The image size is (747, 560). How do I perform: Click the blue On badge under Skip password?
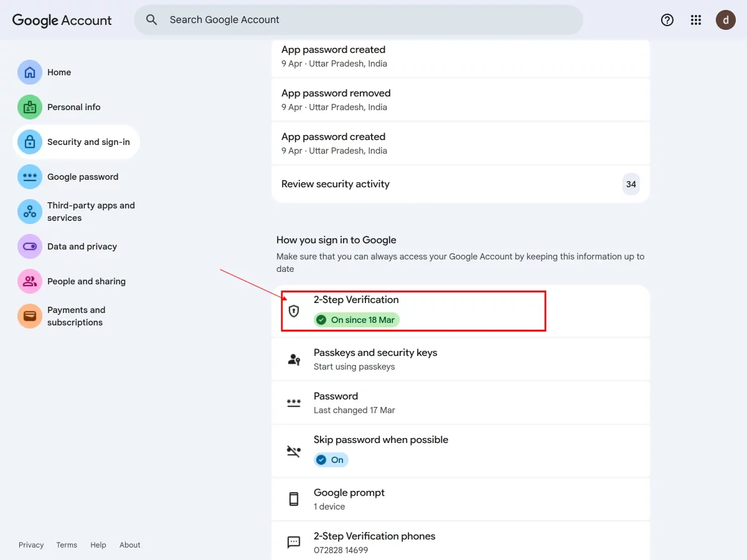[x=331, y=460]
